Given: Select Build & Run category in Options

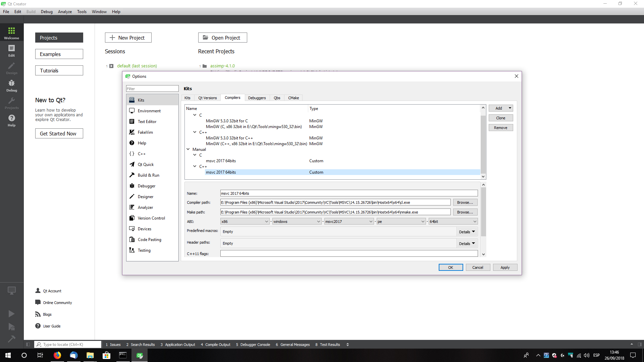Looking at the screenshot, I should [152, 175].
